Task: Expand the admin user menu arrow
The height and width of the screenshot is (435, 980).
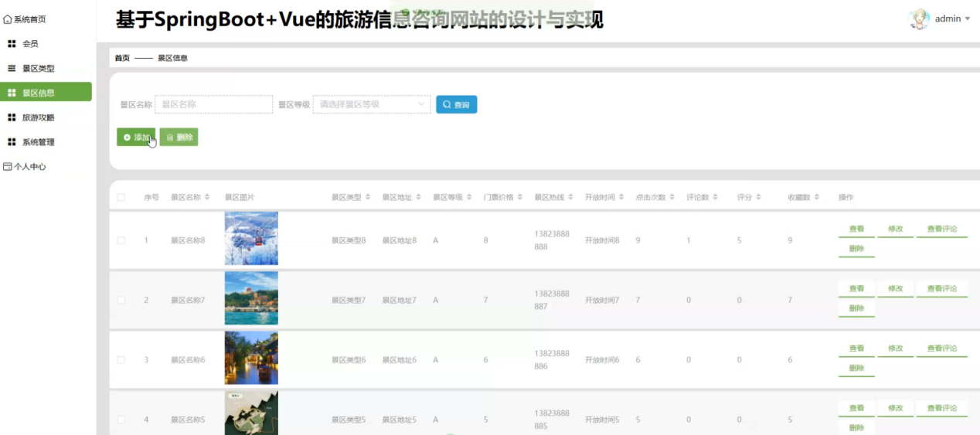Action: pos(967,19)
